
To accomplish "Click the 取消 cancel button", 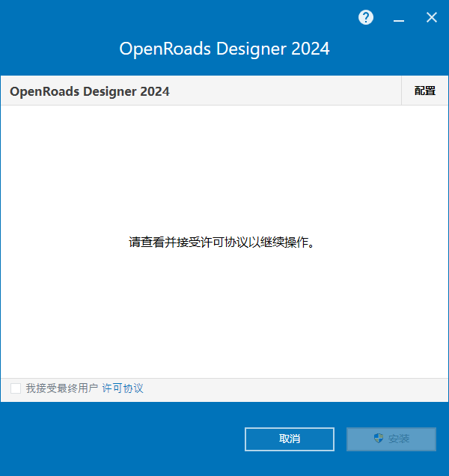I will 290,439.
